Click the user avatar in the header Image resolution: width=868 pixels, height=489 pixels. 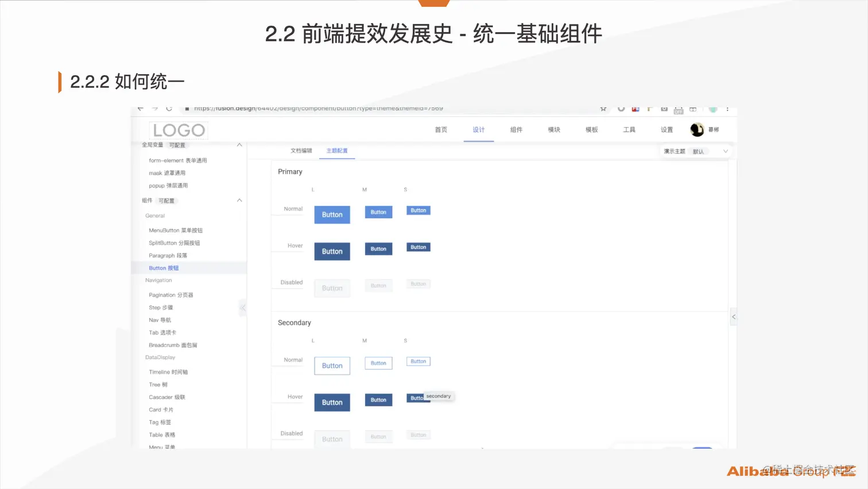click(x=697, y=130)
